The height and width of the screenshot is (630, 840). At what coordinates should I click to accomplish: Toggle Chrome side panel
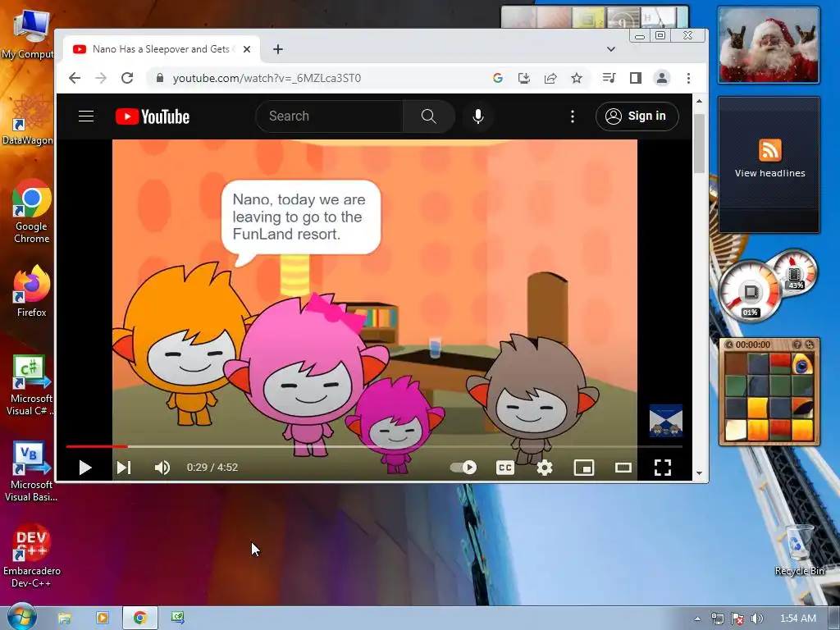[x=636, y=78]
